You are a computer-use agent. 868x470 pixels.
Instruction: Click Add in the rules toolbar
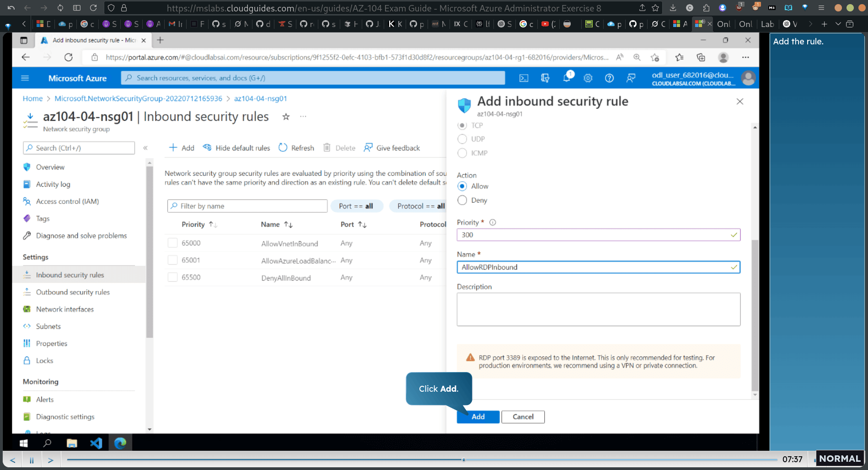coord(182,148)
